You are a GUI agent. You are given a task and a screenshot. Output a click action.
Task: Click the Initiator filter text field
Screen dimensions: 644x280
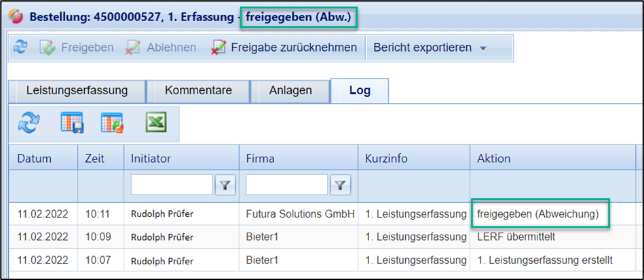click(x=172, y=184)
